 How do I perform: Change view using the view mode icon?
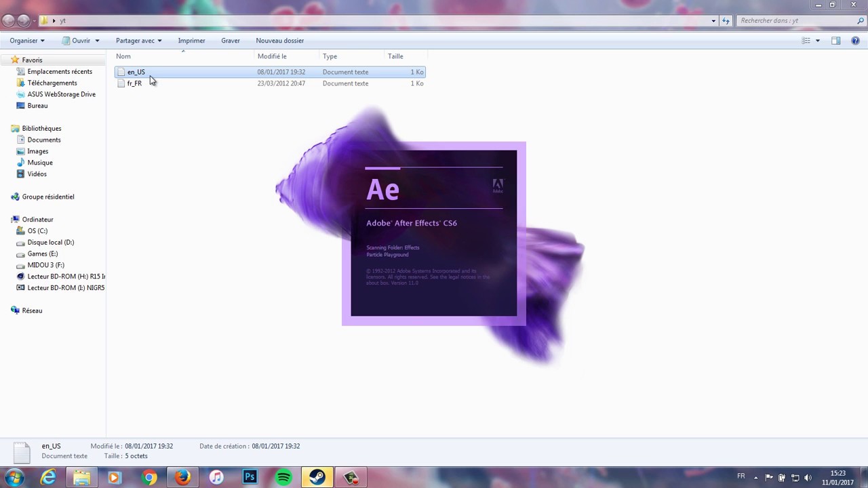[x=806, y=41]
